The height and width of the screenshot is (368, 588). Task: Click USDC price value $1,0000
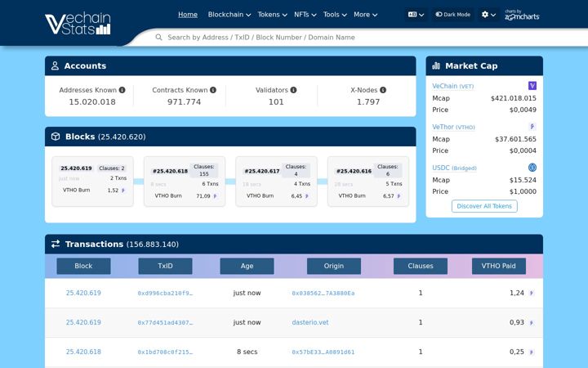click(523, 191)
